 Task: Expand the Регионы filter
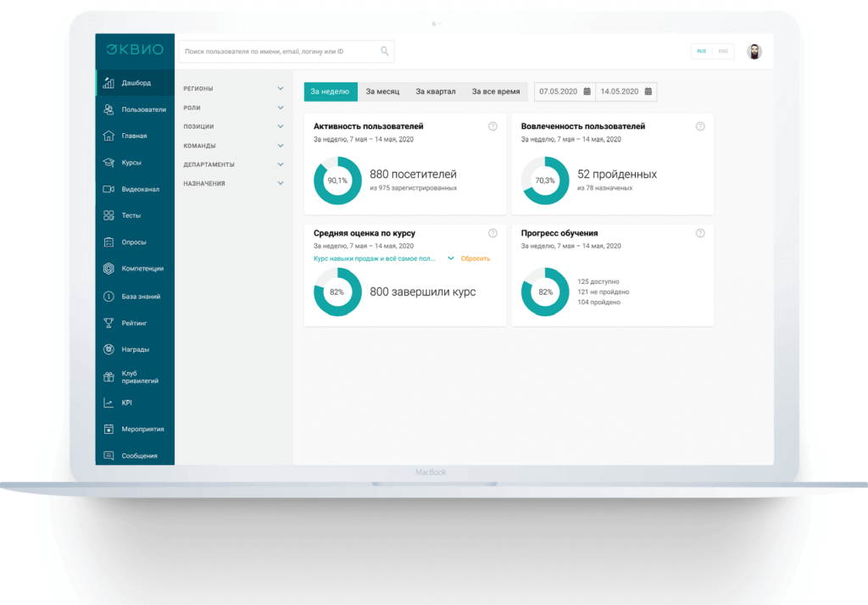(x=281, y=88)
